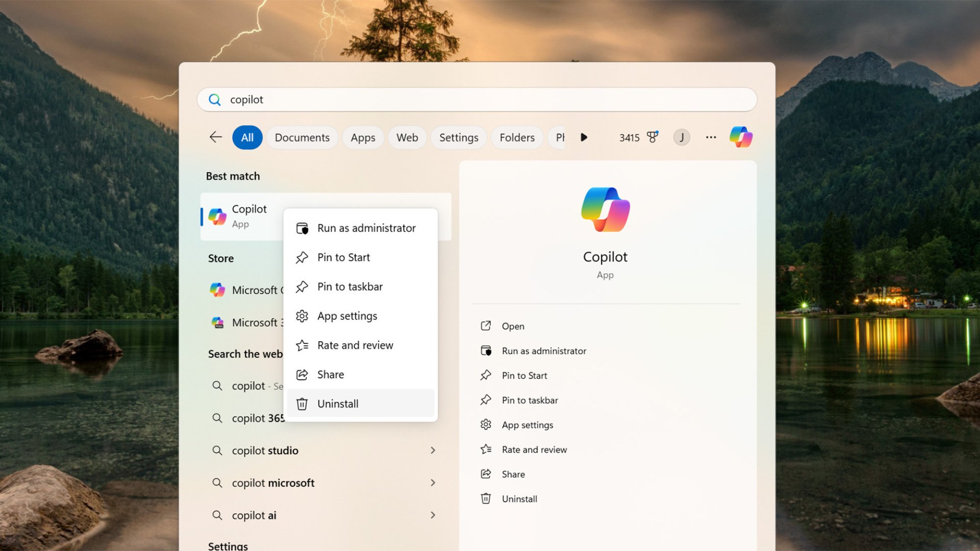Image resolution: width=980 pixels, height=551 pixels.
Task: Open the Microsoft Copilot Store result icon
Action: pyautogui.click(x=216, y=289)
